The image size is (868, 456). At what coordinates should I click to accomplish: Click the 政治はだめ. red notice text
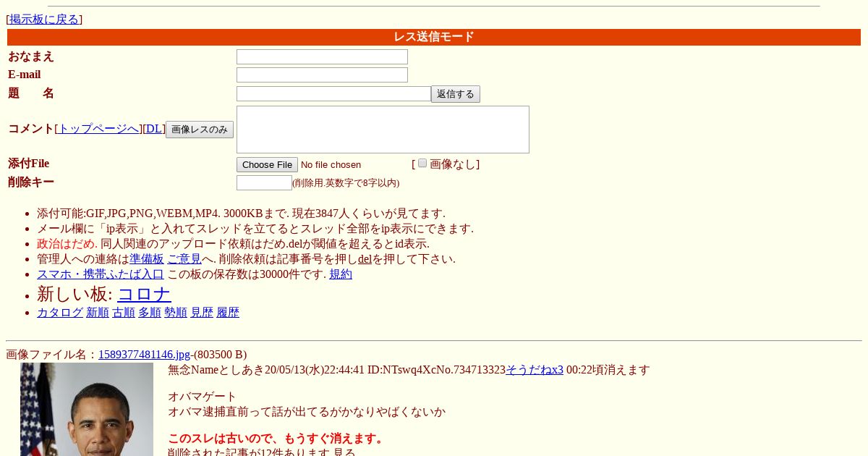click(67, 244)
